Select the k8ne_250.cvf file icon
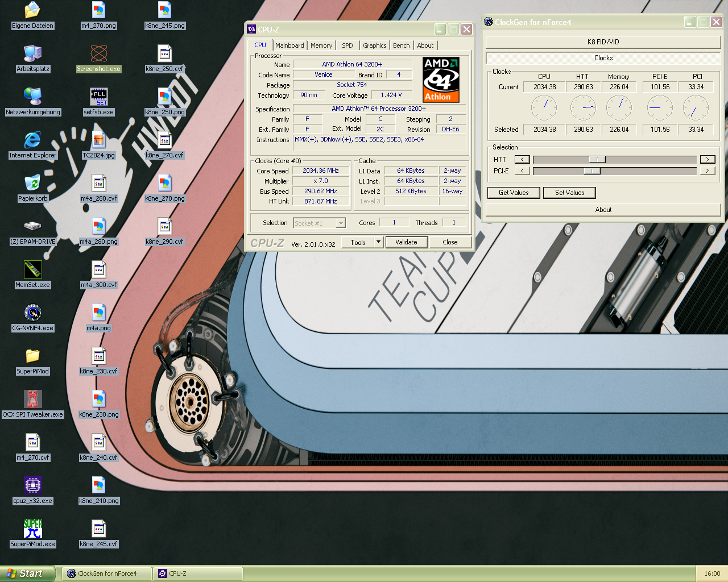 point(165,58)
